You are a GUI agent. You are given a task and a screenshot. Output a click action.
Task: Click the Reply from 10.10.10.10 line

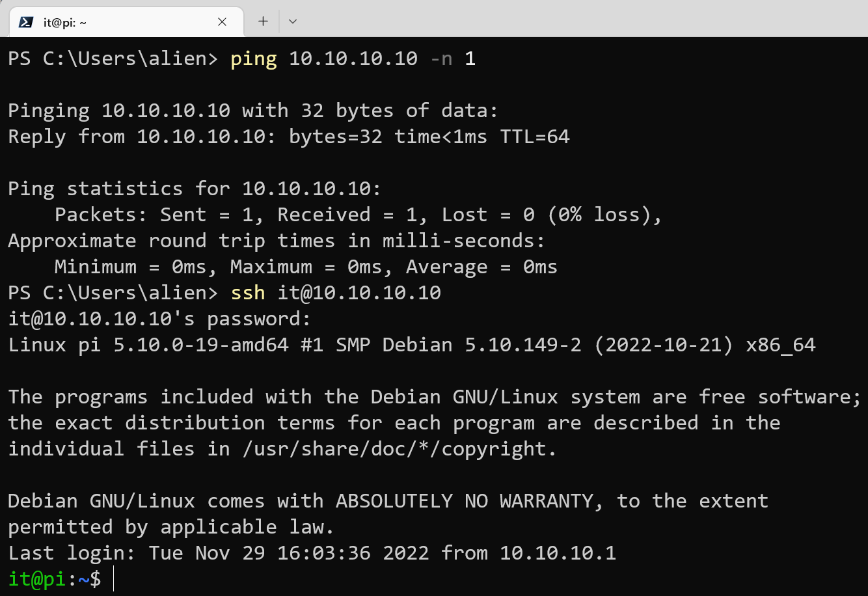click(289, 137)
